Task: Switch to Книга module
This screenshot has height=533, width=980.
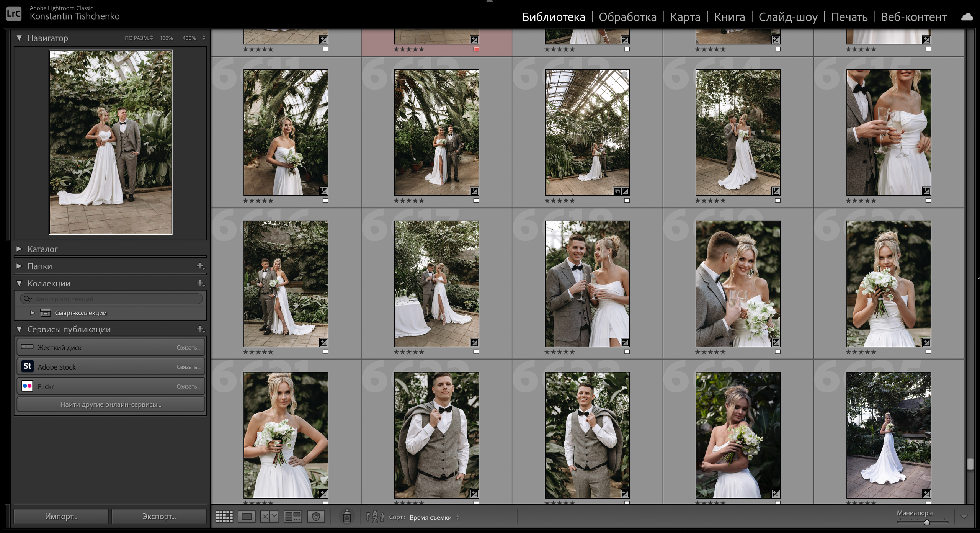Action: click(729, 17)
